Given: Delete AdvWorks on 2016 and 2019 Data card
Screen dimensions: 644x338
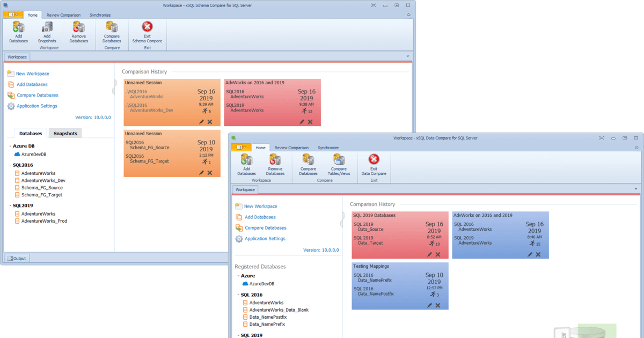Looking at the screenshot, I should click(x=538, y=254).
